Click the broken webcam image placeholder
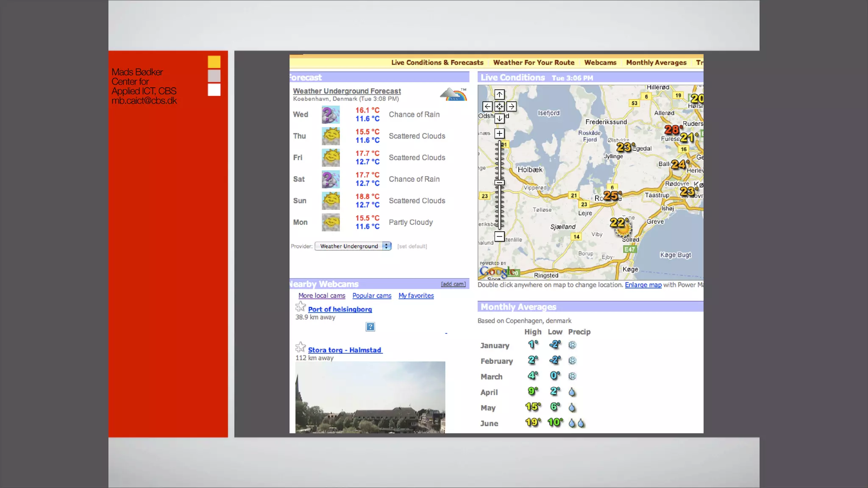 (x=370, y=327)
